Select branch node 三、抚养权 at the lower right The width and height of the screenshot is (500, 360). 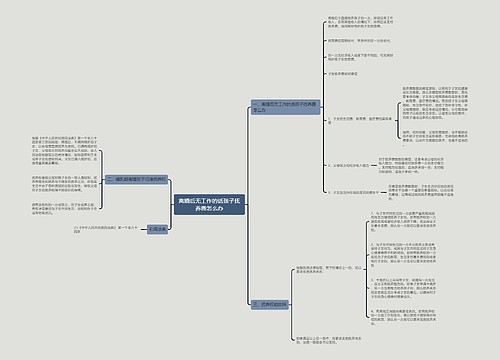(x=270, y=304)
